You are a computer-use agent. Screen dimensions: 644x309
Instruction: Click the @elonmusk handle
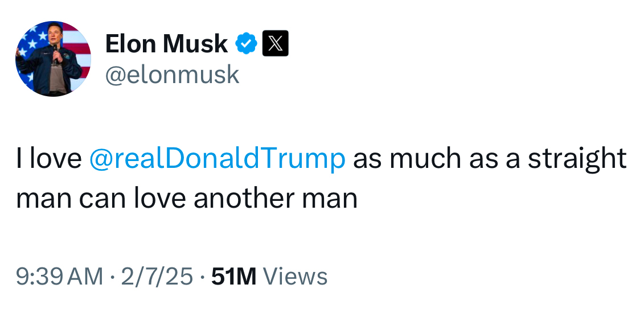[x=172, y=75]
